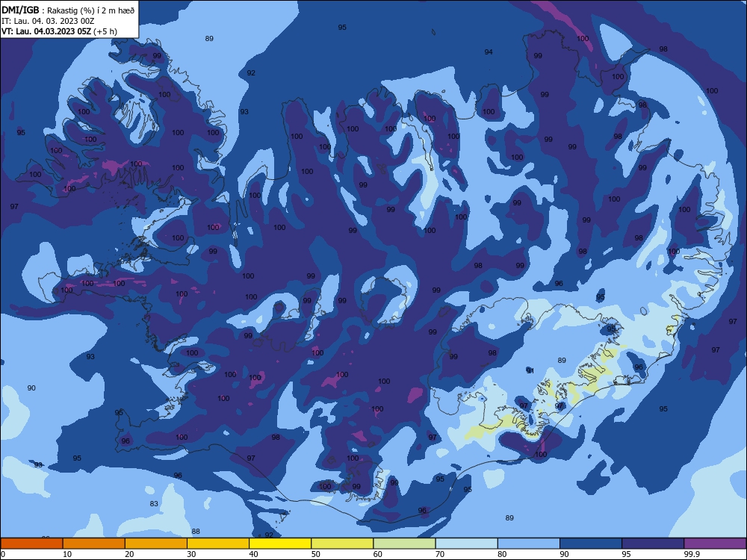Click the amber 20–30 legend swatch
Viewport: 747px width, 560px height.
point(156,544)
